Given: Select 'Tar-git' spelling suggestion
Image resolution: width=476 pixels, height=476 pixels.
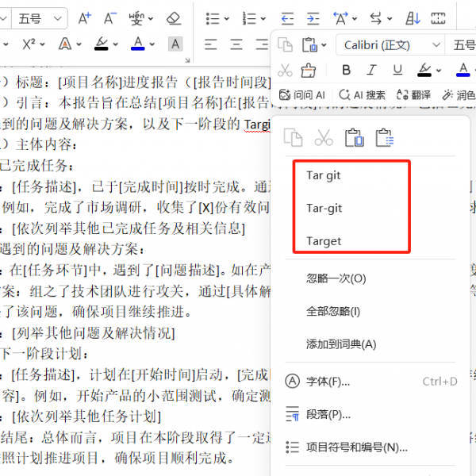Looking at the screenshot, I should (324, 208).
